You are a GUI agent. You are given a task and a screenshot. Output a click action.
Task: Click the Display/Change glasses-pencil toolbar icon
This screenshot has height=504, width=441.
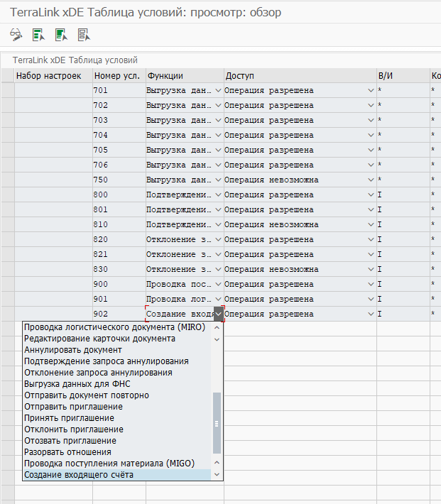[x=16, y=34]
